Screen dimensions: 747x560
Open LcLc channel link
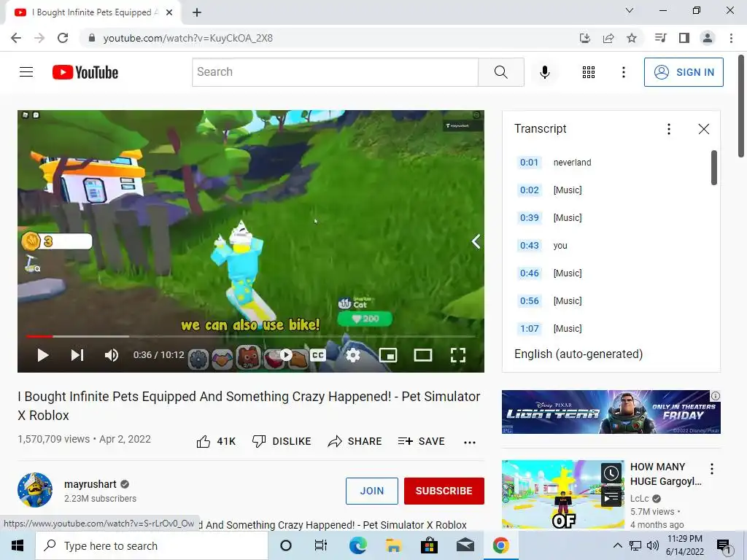tap(639, 498)
